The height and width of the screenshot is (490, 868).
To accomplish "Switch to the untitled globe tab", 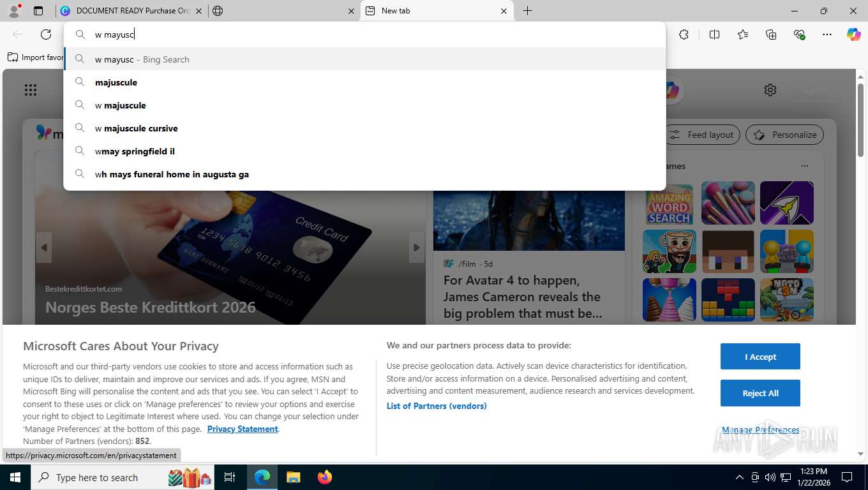I will (x=283, y=11).
